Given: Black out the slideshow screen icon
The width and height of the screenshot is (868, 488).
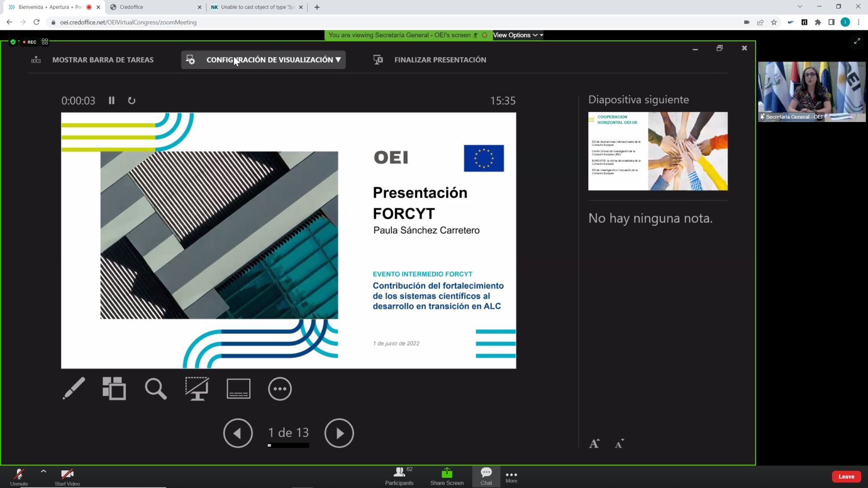Looking at the screenshot, I should pos(197,388).
